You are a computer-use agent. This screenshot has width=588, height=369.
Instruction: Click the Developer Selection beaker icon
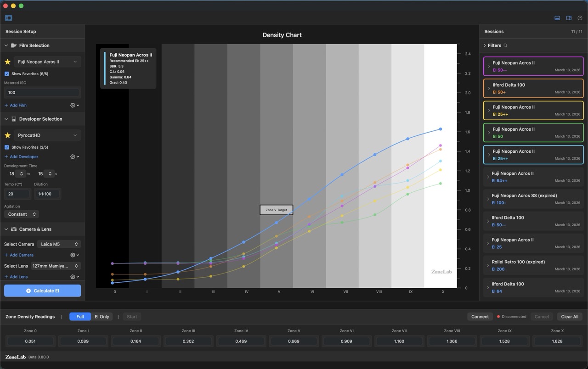click(14, 119)
